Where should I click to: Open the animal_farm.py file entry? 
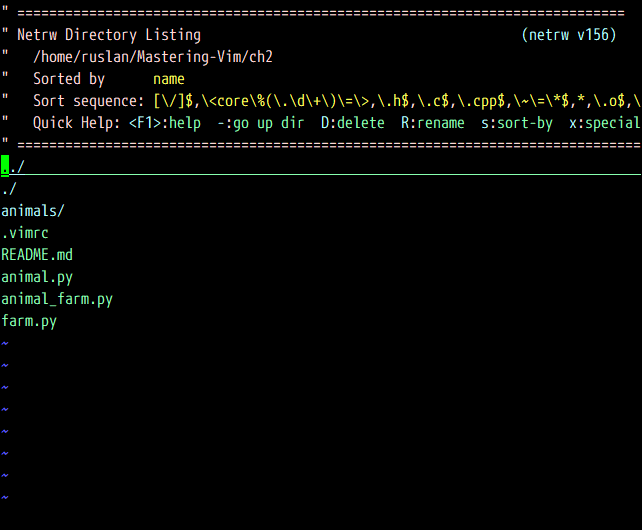click(x=57, y=299)
